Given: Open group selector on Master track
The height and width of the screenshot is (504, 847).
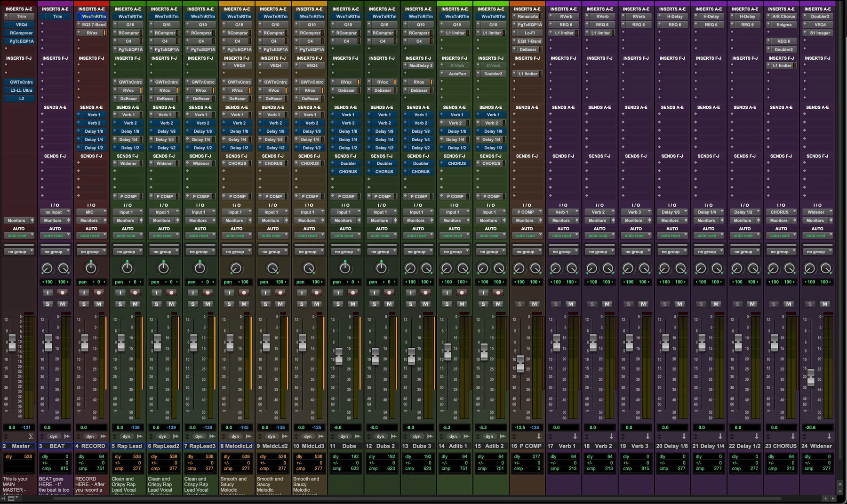Looking at the screenshot, I should click(x=19, y=252).
